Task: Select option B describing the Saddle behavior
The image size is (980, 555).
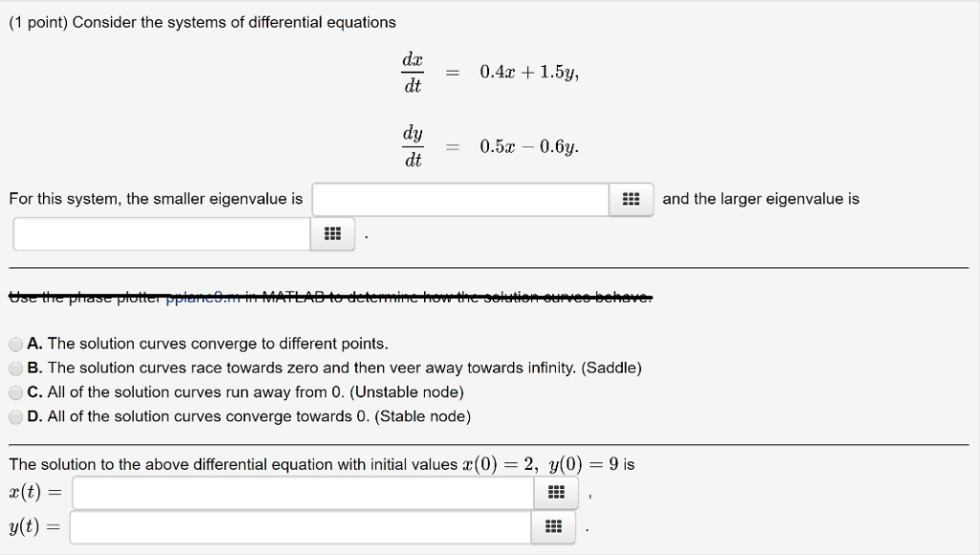Action: tap(15, 367)
